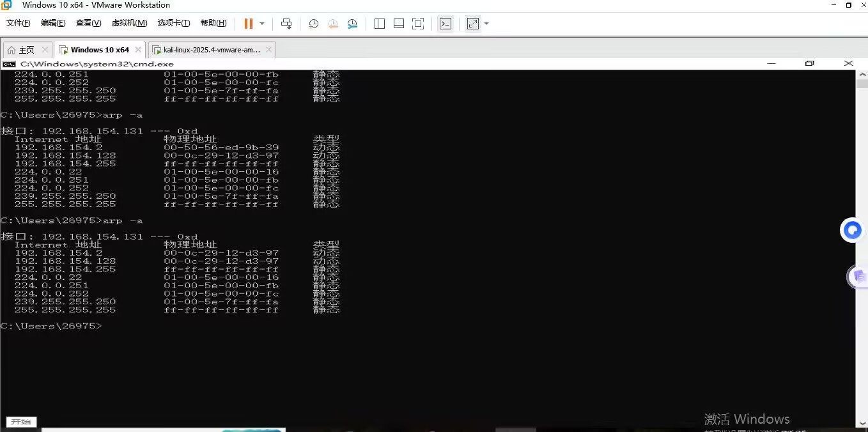Open the stretch display dropdown arrow
868x432 pixels.
tap(486, 24)
